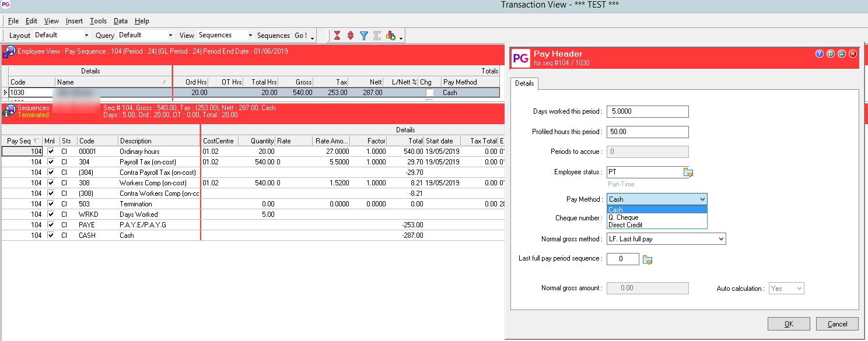
Task: Click the red hourglass toolbar icon
Action: (337, 36)
